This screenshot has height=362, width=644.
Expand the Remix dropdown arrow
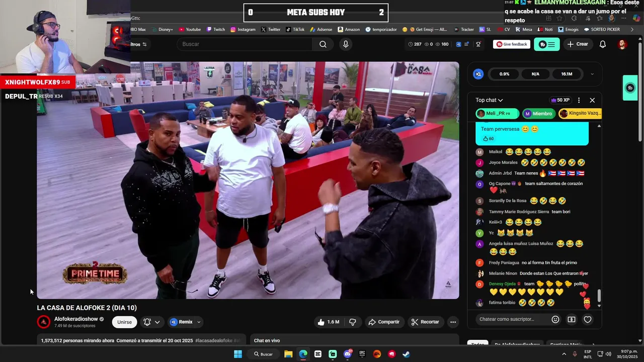[199, 322]
